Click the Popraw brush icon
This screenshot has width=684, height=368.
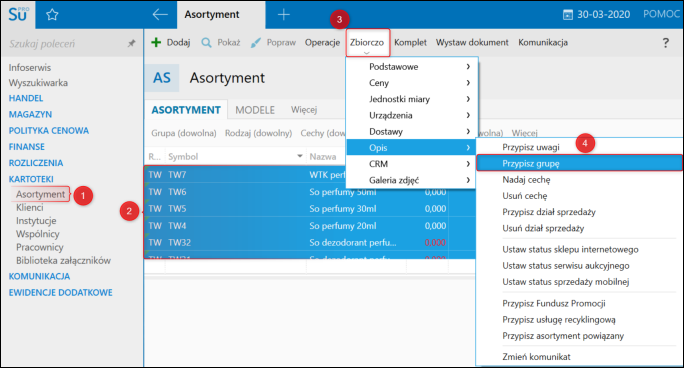256,43
